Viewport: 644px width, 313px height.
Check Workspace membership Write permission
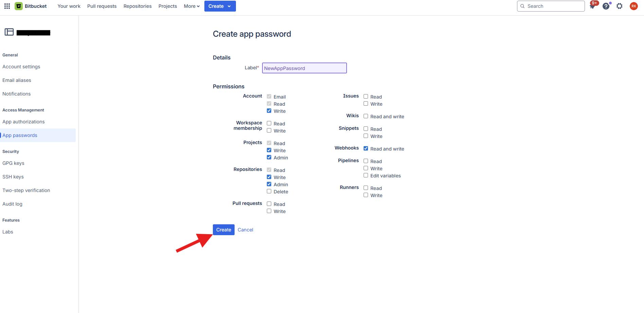click(x=269, y=131)
